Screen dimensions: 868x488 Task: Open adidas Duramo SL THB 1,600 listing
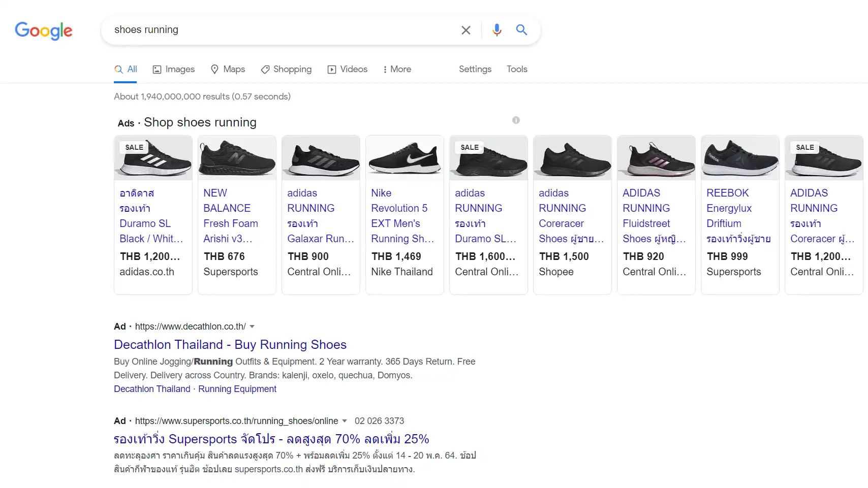pyautogui.click(x=486, y=216)
